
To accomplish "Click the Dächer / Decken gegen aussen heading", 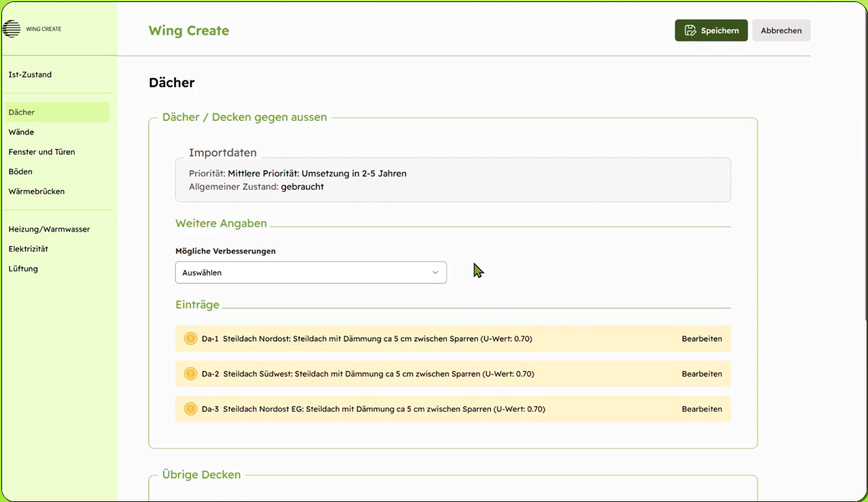I will tap(245, 117).
